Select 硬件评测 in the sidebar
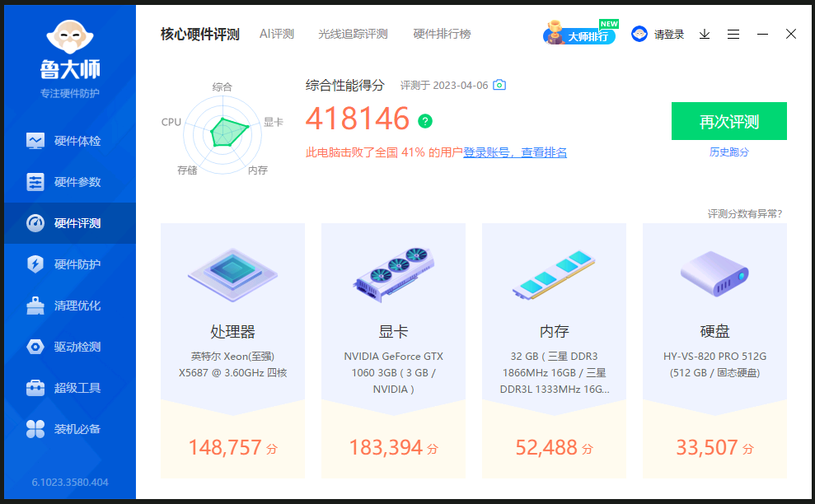The height and width of the screenshot is (504, 815). 70,223
